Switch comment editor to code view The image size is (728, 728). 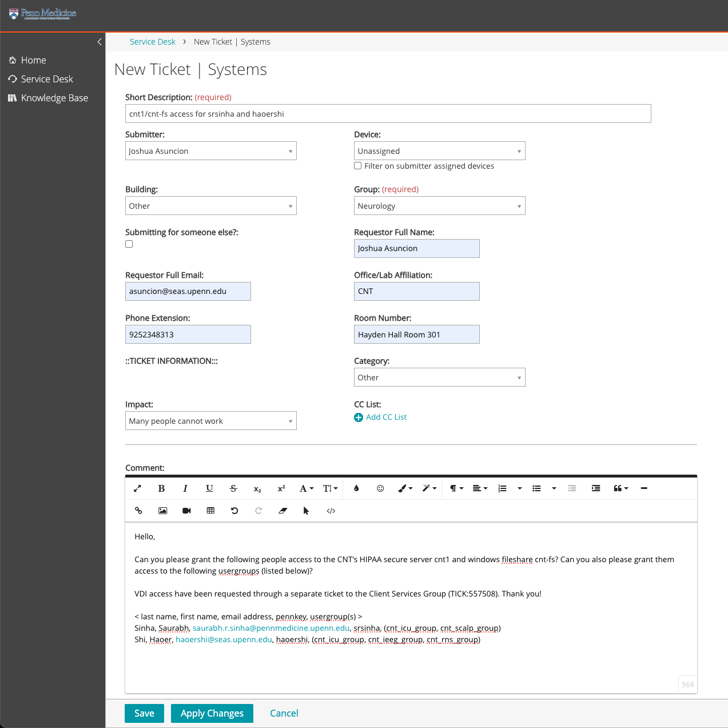tap(331, 511)
